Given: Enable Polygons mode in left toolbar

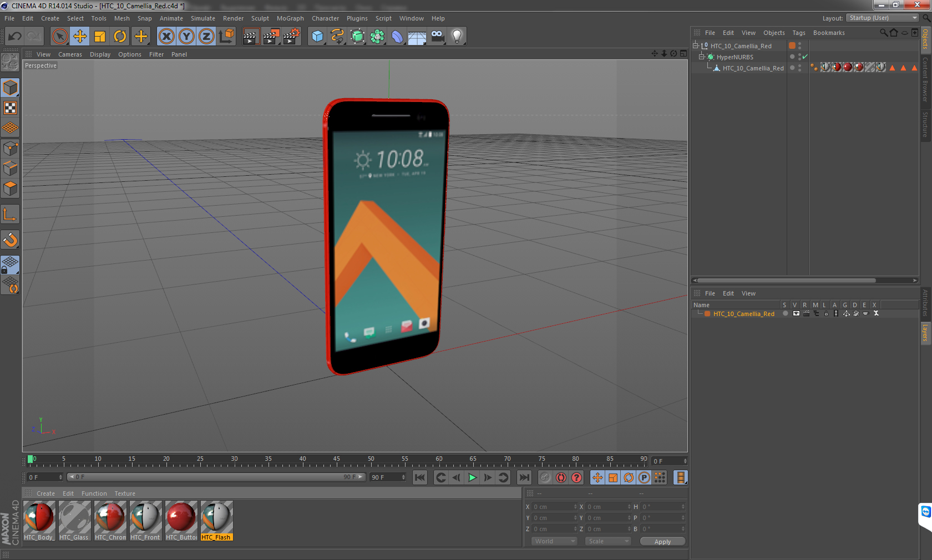Looking at the screenshot, I should tap(10, 189).
